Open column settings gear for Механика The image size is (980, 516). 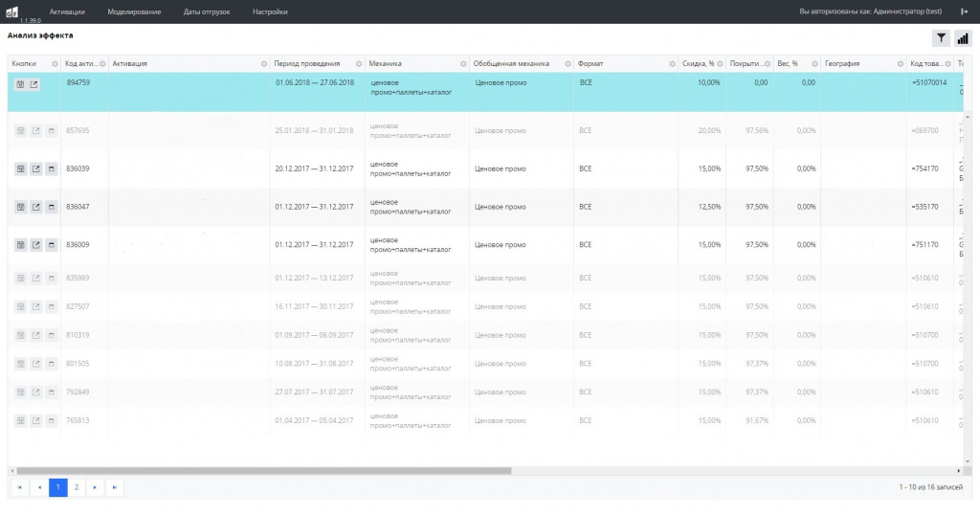tap(463, 64)
